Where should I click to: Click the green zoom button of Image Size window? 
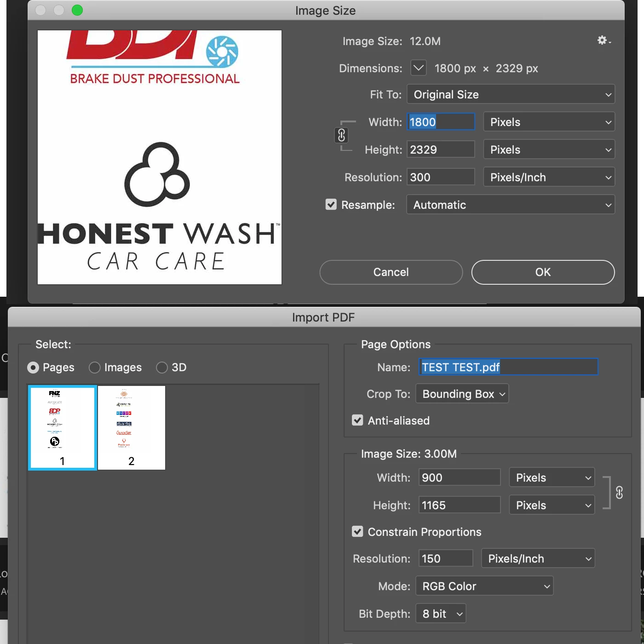77,10
